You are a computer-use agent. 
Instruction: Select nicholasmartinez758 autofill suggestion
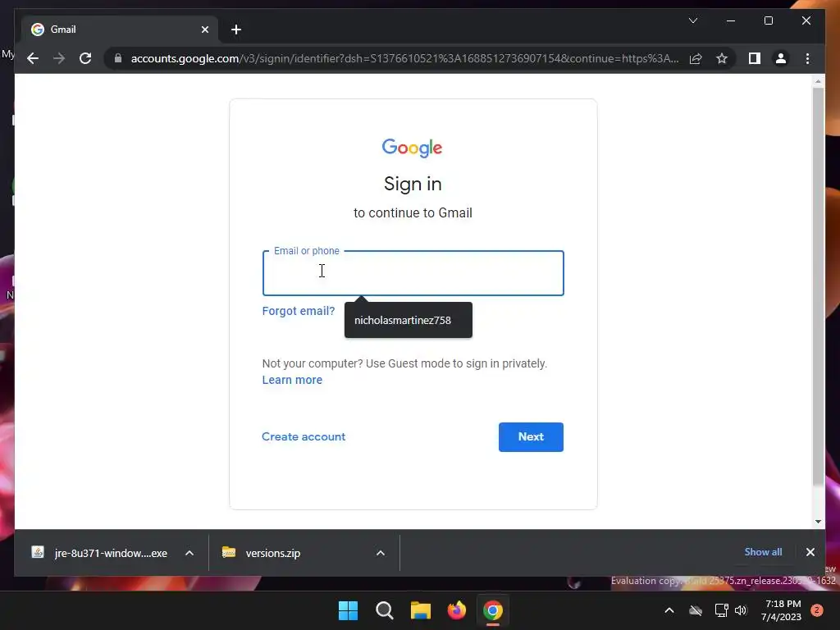point(409,321)
